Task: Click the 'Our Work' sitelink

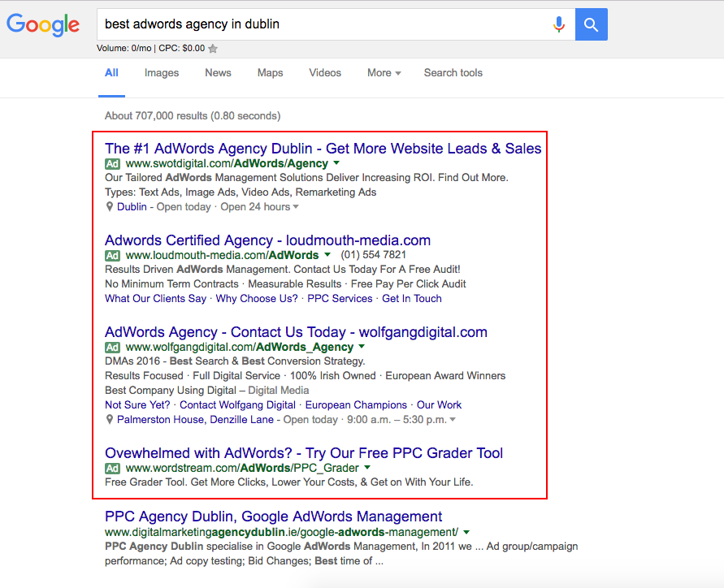Action: pyautogui.click(x=439, y=405)
